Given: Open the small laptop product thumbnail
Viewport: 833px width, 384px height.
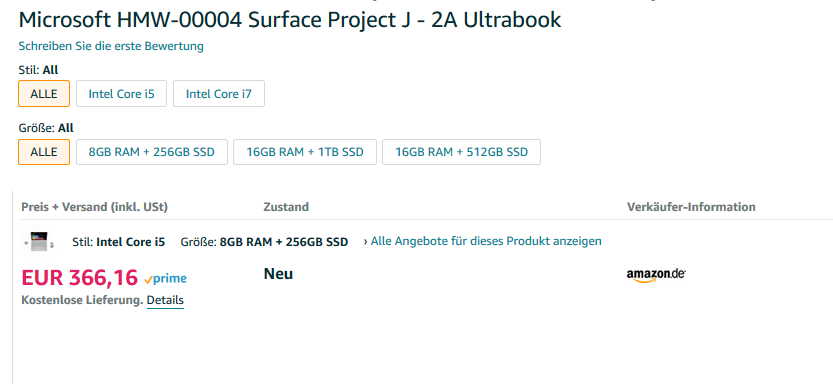Looking at the screenshot, I should (39, 242).
